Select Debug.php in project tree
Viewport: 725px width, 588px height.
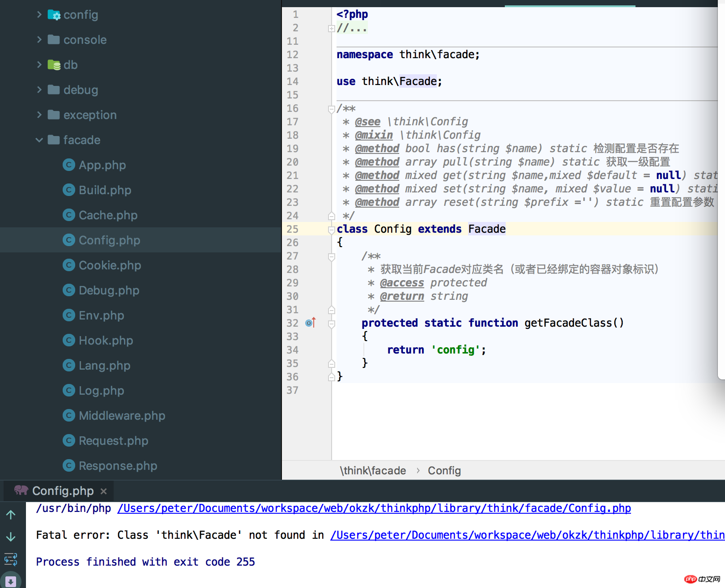109,290
